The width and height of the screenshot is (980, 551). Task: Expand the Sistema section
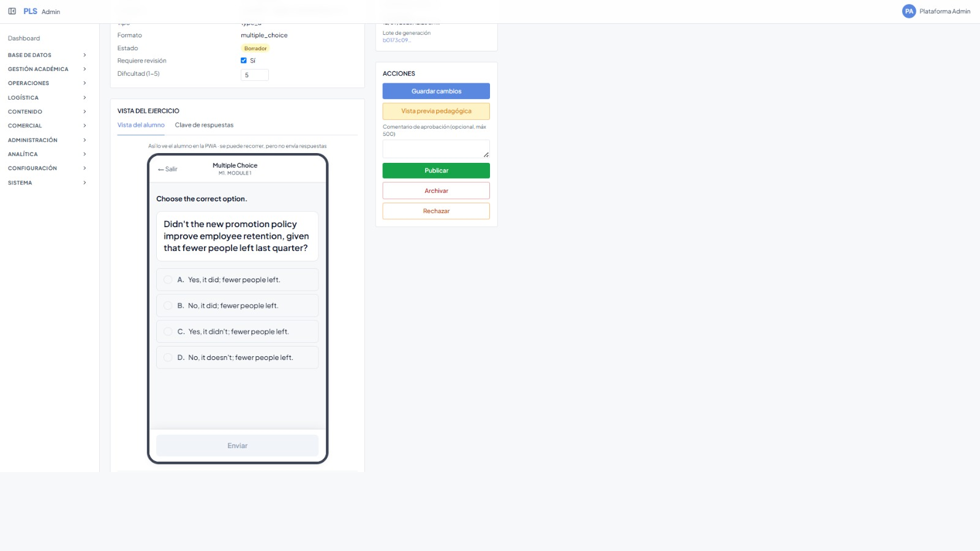pyautogui.click(x=47, y=183)
